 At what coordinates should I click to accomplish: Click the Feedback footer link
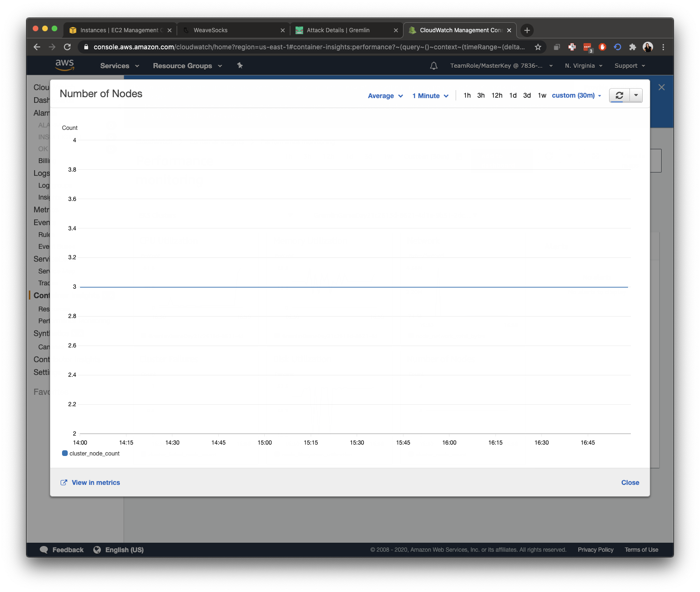[x=68, y=550]
